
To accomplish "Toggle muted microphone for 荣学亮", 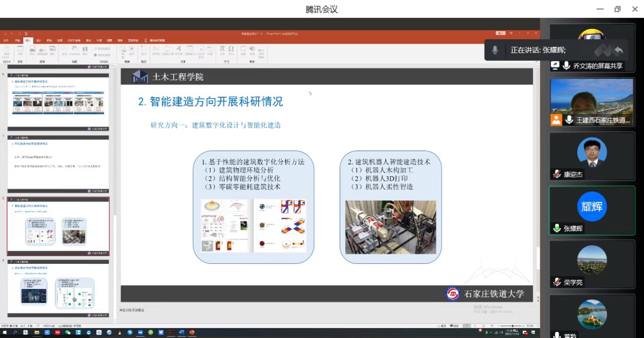I will (x=557, y=282).
